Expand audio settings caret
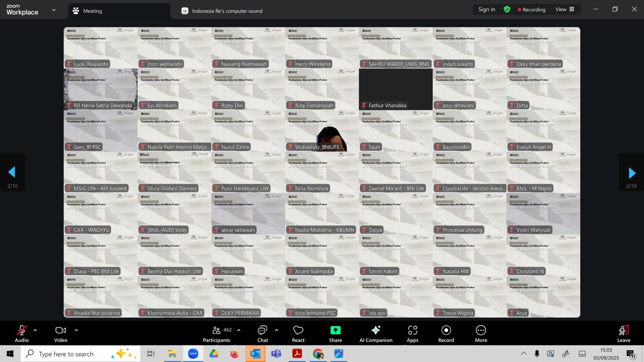Viewport: 644px width, 362px height. (35, 330)
